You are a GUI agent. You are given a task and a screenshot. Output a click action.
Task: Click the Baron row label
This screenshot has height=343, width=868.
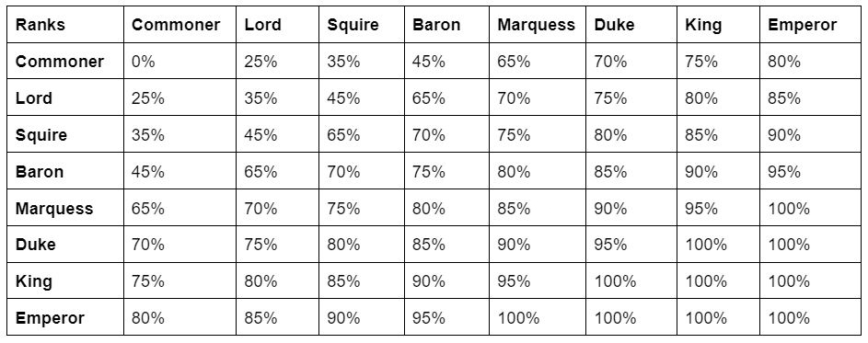65,171
